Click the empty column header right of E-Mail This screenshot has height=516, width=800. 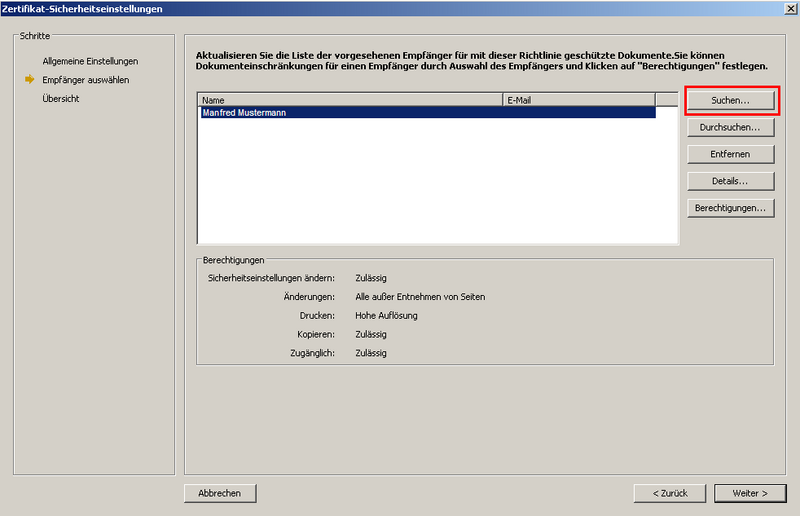tap(666, 100)
